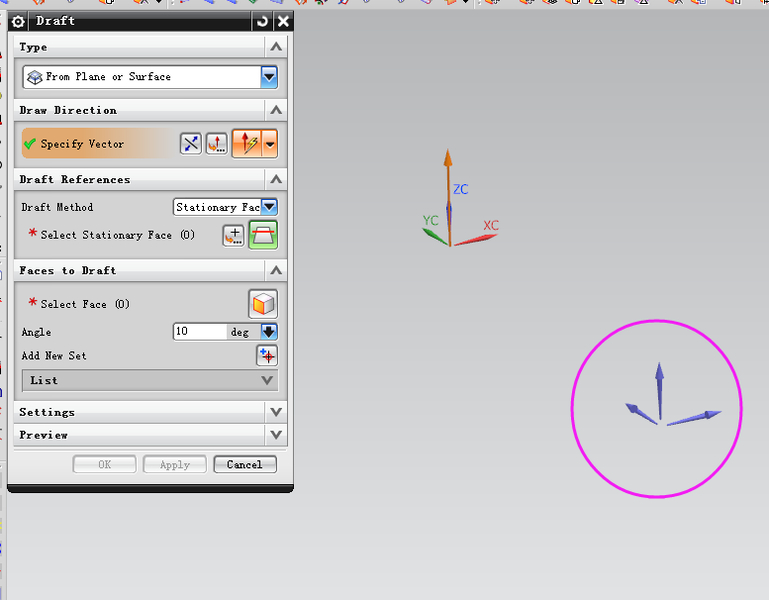Open the vector type dropdown arrow
This screenshot has height=600, width=769.
click(x=270, y=144)
